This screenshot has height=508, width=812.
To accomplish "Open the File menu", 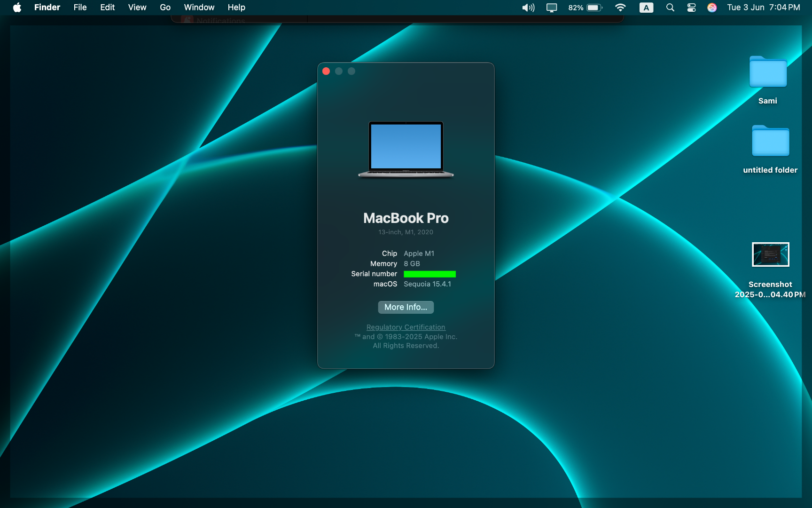I will click(80, 8).
